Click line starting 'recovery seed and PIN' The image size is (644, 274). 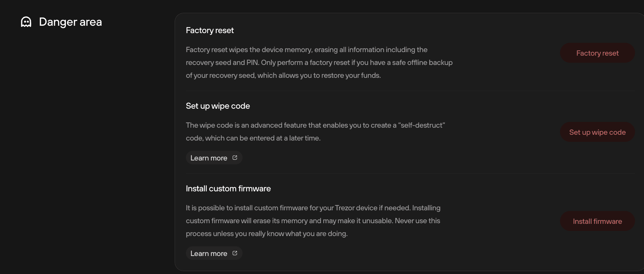tap(319, 62)
